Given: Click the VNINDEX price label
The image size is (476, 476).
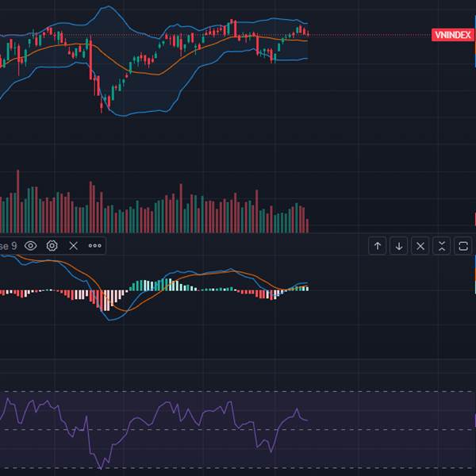Looking at the screenshot, I should tap(453, 35).
